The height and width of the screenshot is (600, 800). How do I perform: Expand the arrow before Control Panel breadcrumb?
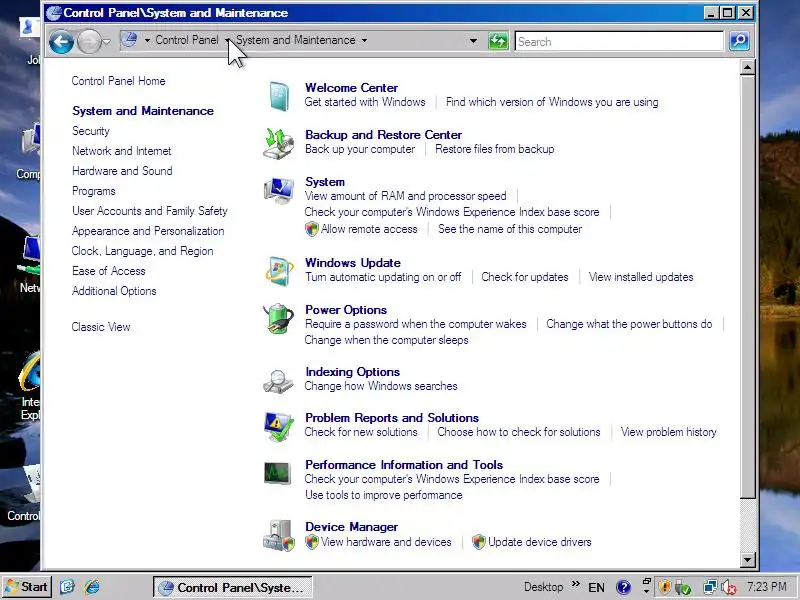pyautogui.click(x=147, y=40)
